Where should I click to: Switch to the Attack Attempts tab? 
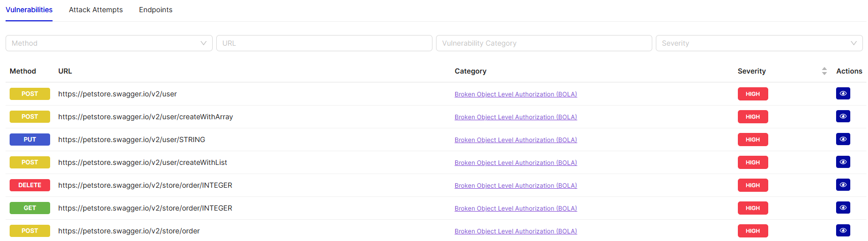click(96, 10)
